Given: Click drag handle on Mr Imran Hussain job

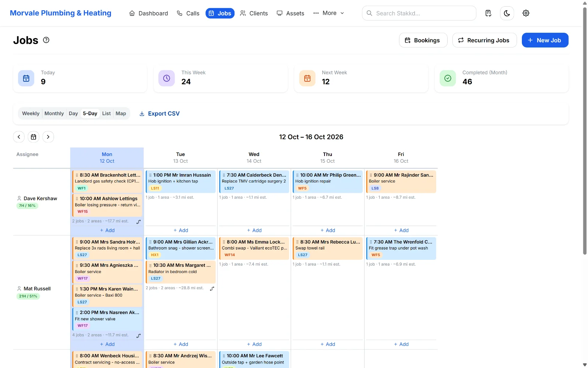Looking at the screenshot, I should (x=150, y=175).
